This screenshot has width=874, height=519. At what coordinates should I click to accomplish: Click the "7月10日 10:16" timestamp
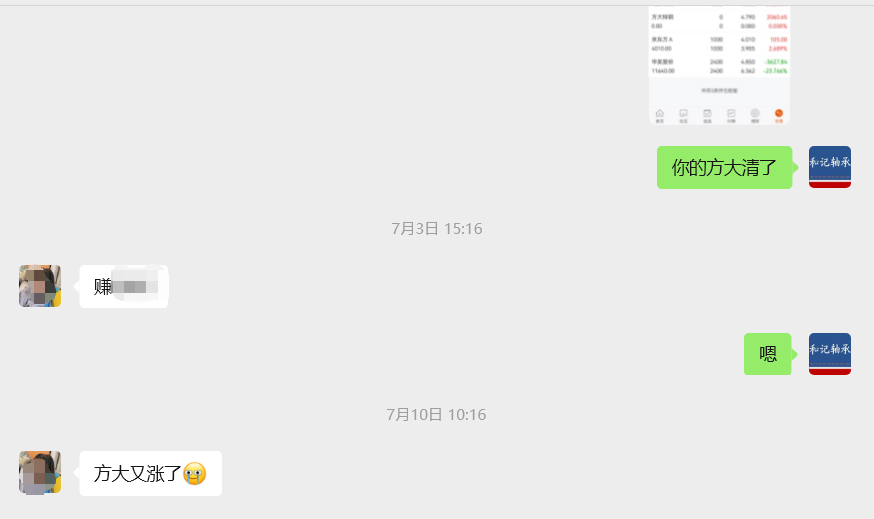(436, 415)
